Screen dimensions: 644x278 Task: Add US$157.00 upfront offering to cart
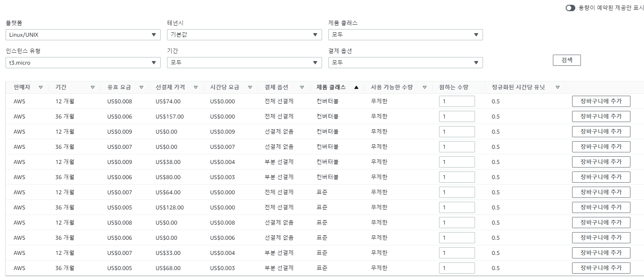pyautogui.click(x=601, y=116)
